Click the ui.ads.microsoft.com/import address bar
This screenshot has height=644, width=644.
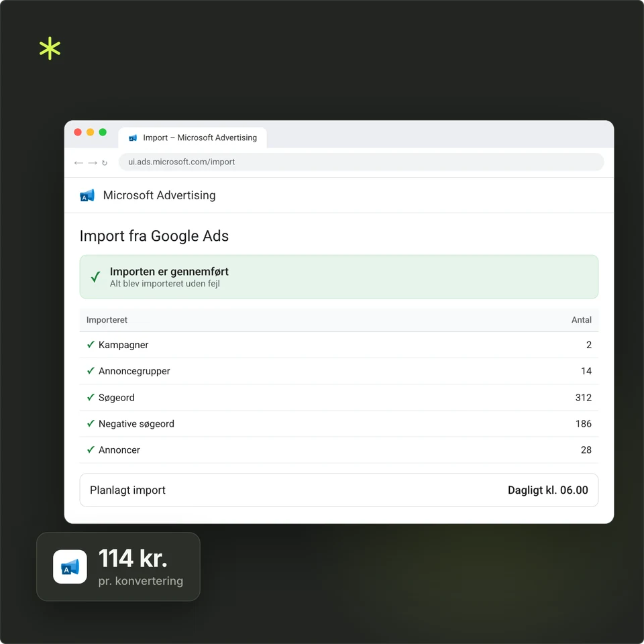pos(361,162)
